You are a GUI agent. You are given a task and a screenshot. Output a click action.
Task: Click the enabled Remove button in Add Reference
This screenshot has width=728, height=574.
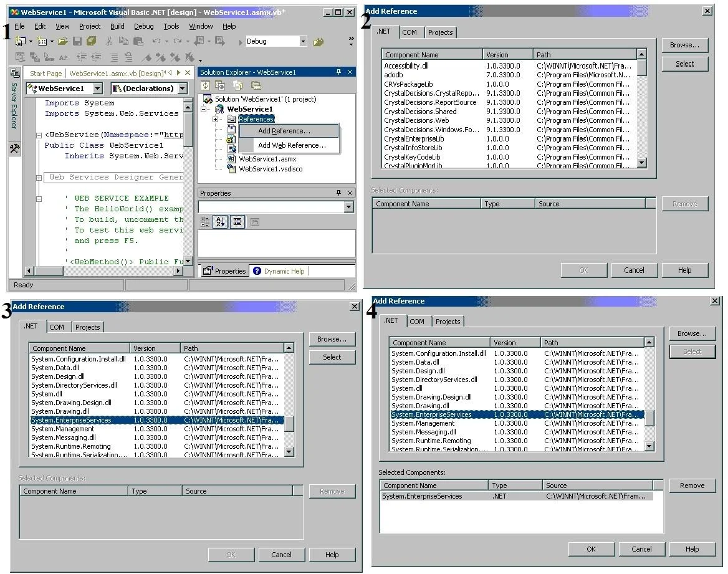click(692, 486)
